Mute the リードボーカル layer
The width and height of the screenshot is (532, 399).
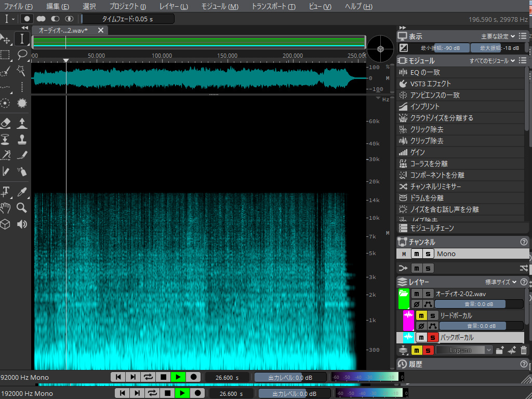click(x=421, y=315)
